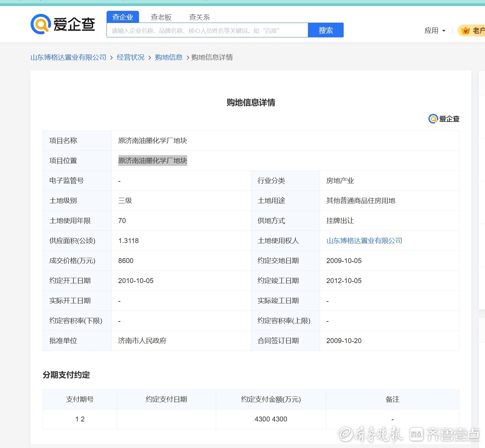Screen dimensions: 485x448
Task: Open 土地使用权人 company link in table
Action: click(364, 241)
